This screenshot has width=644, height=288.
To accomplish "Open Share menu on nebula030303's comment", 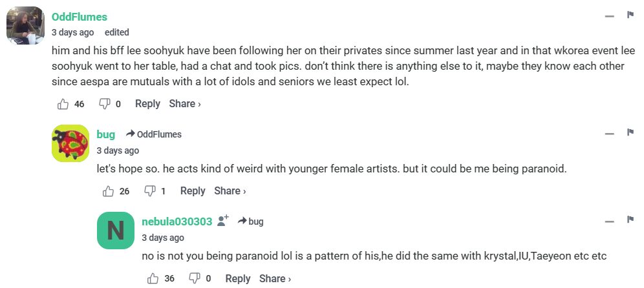I will (x=275, y=279).
